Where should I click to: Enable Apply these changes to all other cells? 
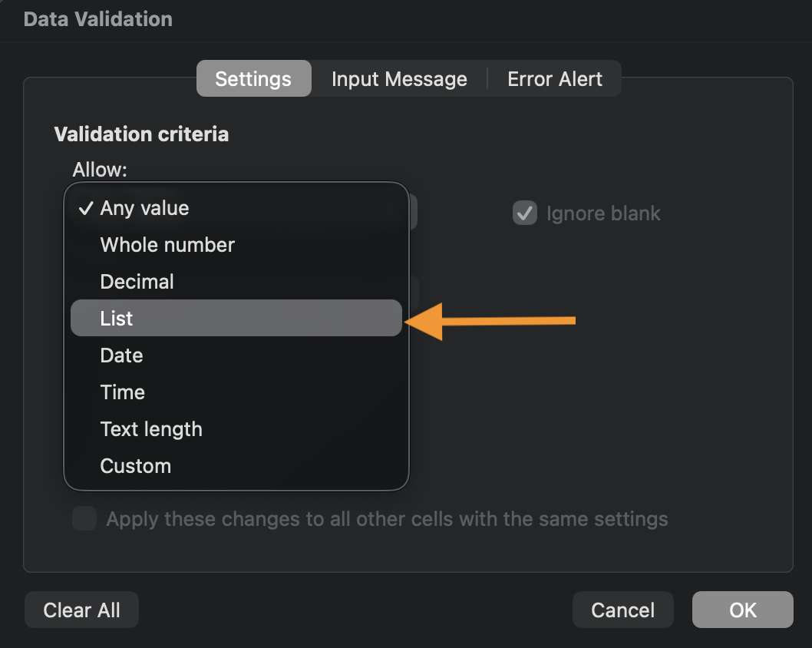[x=84, y=519]
